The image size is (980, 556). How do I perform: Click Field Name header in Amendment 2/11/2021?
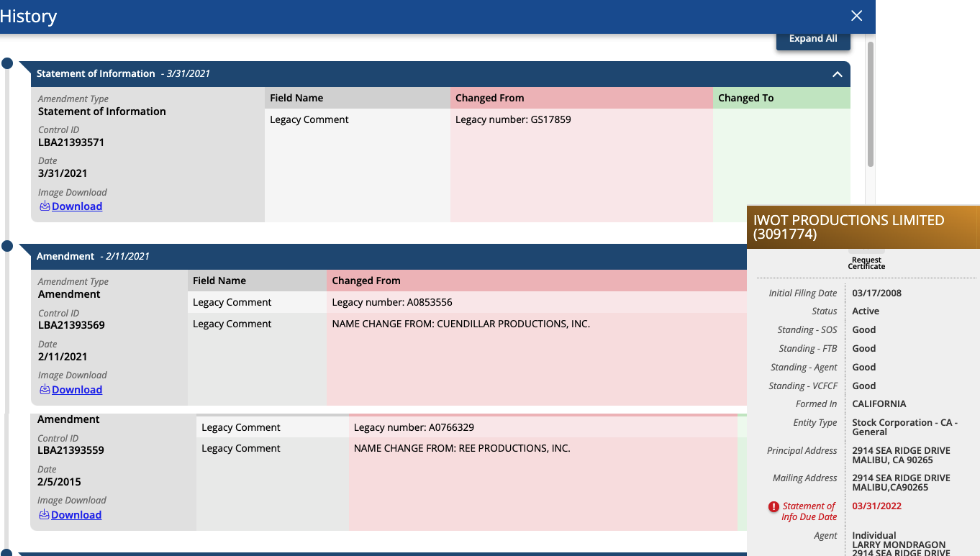257,281
